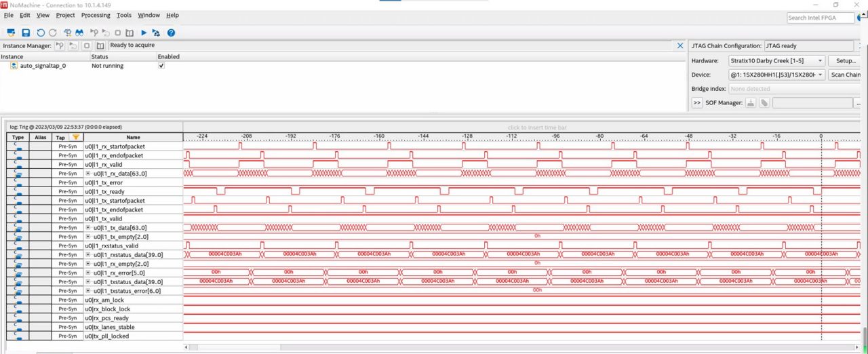868x354 pixels.
Task: Click the binoculars Find icon
Action: pyautogui.click(x=79, y=33)
